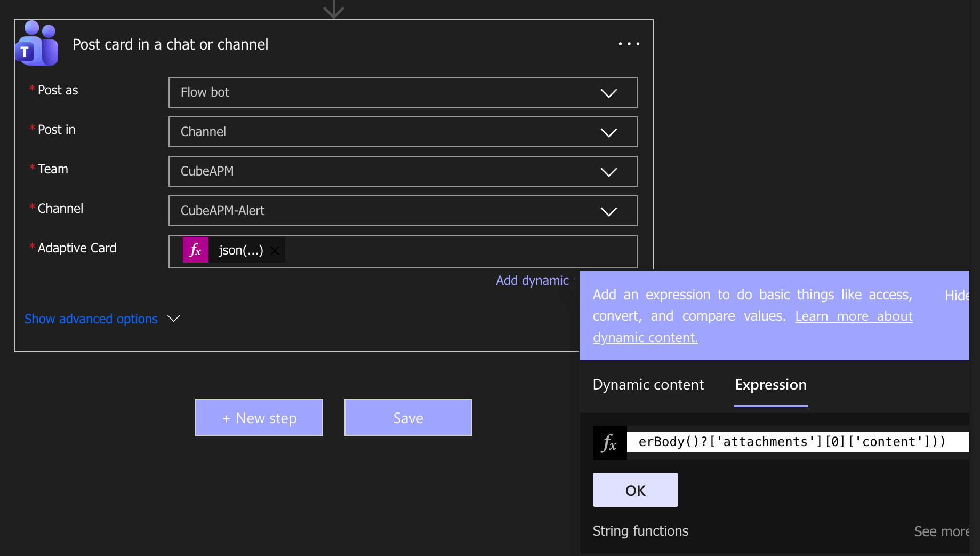Click the fx icon on the json expression token

coord(195,250)
